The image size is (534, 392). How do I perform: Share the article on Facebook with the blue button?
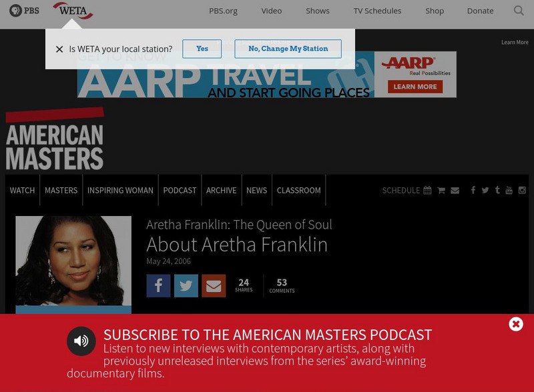(158, 286)
